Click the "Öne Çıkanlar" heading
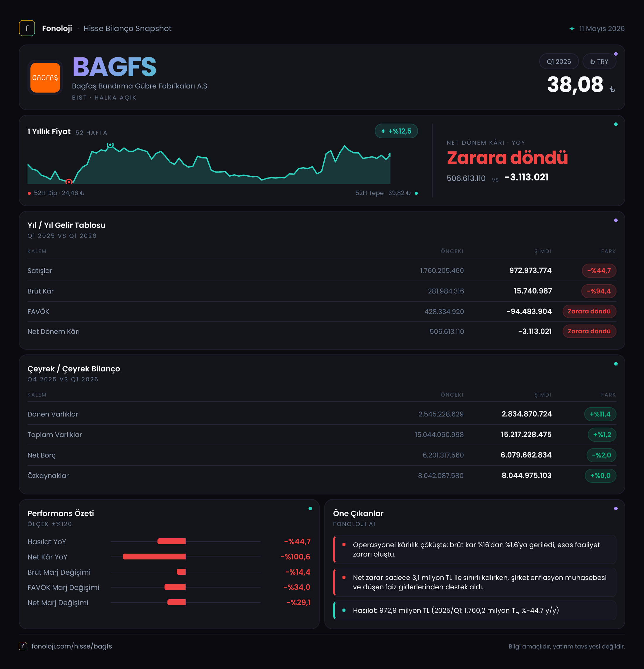The height and width of the screenshot is (669, 644). click(x=358, y=513)
